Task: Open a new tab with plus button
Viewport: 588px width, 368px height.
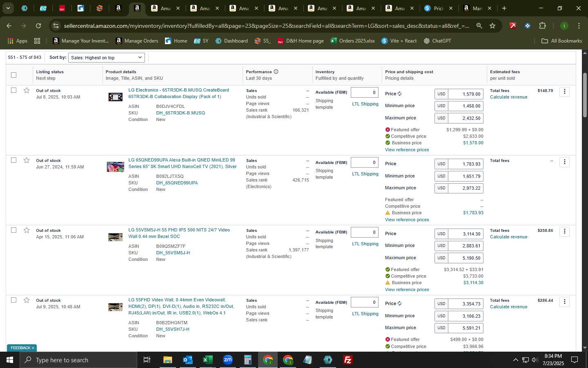Action: tap(504, 8)
